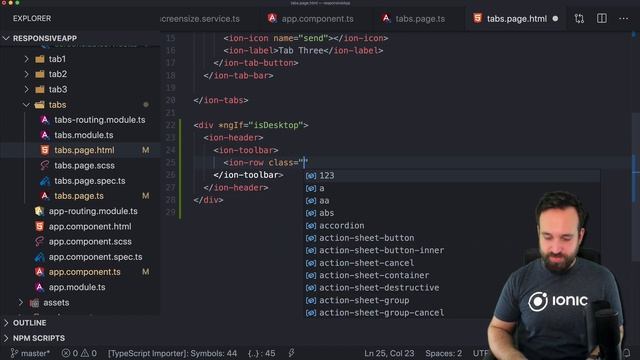The height and width of the screenshot is (360, 640).
Task: Expand the tab3 folder chevron
Action: click(x=27, y=89)
